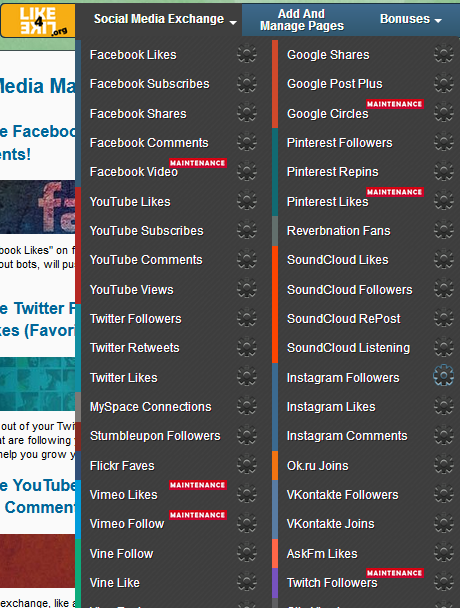Select Reverbnation Fans from the menu
460x608 pixels.
pos(338,231)
